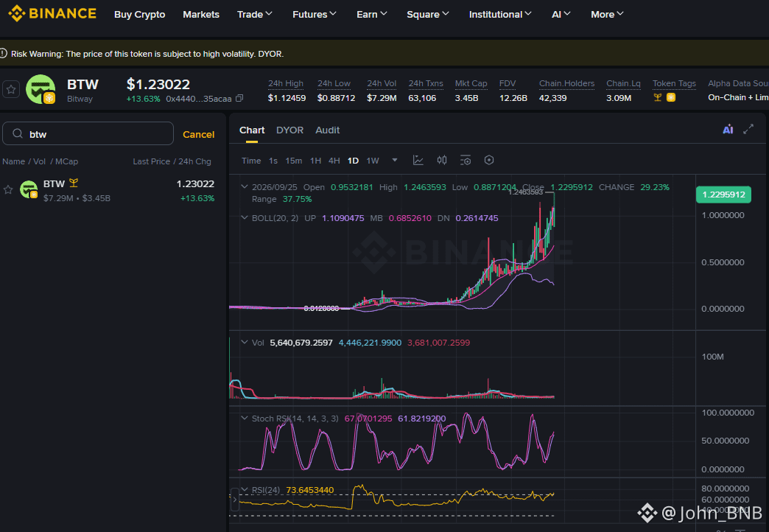
Task: Open the chart indicators icon
Action: pos(466,161)
